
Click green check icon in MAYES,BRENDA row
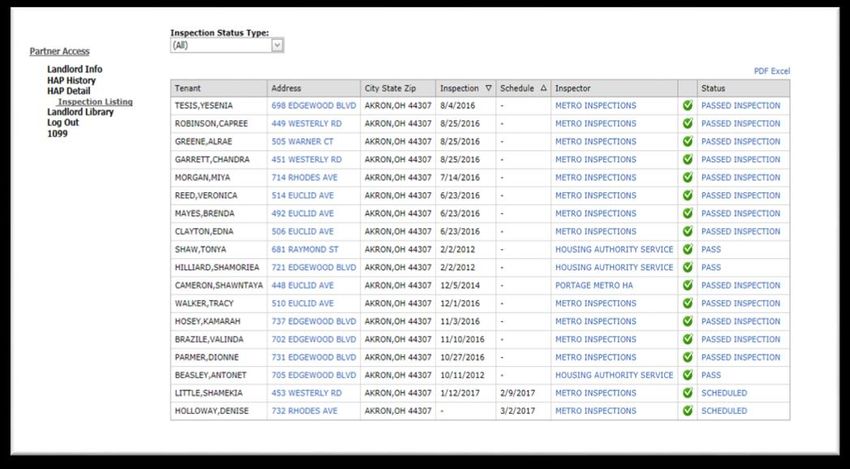pos(687,213)
